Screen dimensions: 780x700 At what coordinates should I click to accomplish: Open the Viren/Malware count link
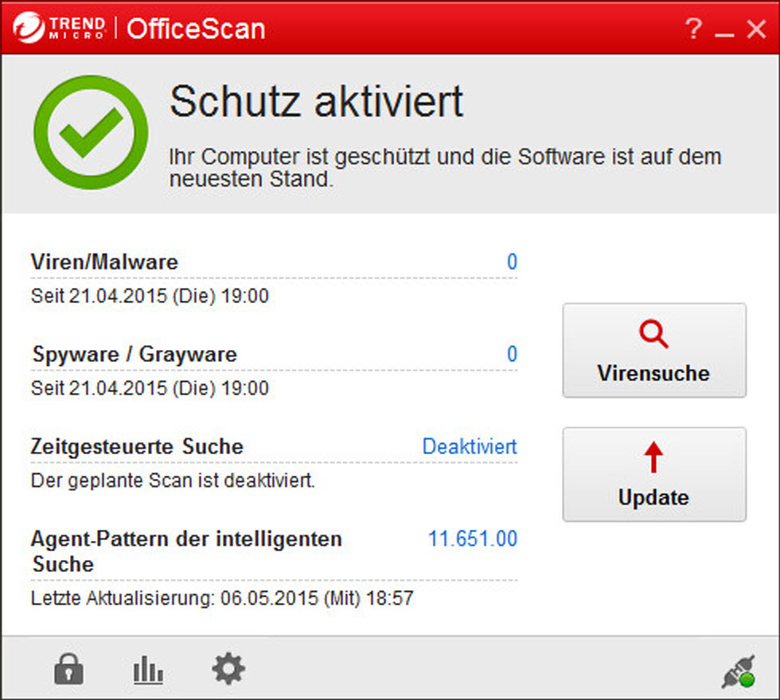(512, 262)
